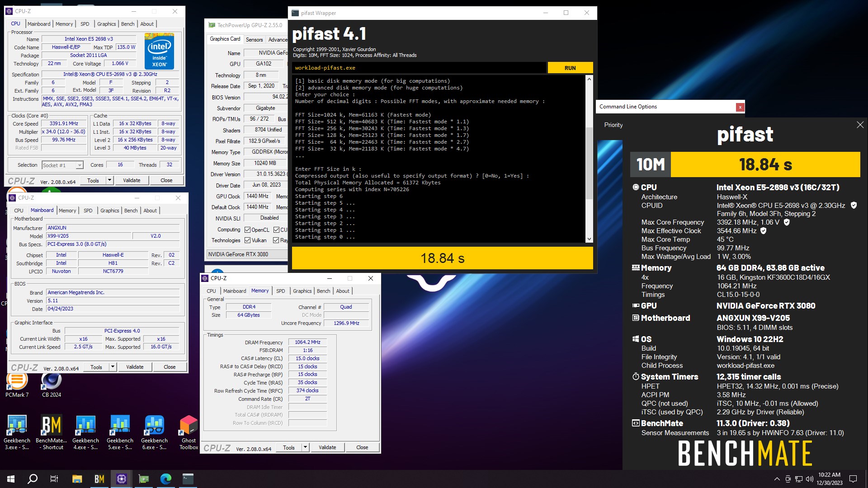Click the Meet Now tray icon
Image resolution: width=868 pixels, height=488 pixels.
[x=788, y=479]
